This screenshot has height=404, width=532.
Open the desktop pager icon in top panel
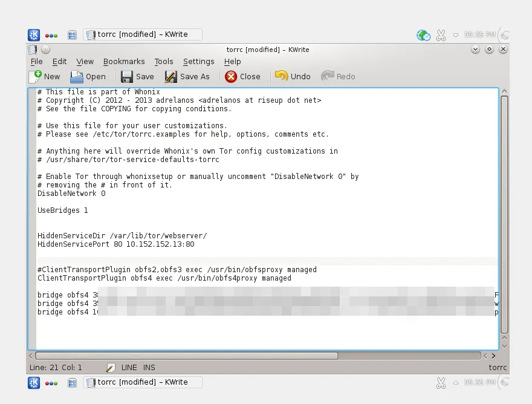click(x=72, y=35)
